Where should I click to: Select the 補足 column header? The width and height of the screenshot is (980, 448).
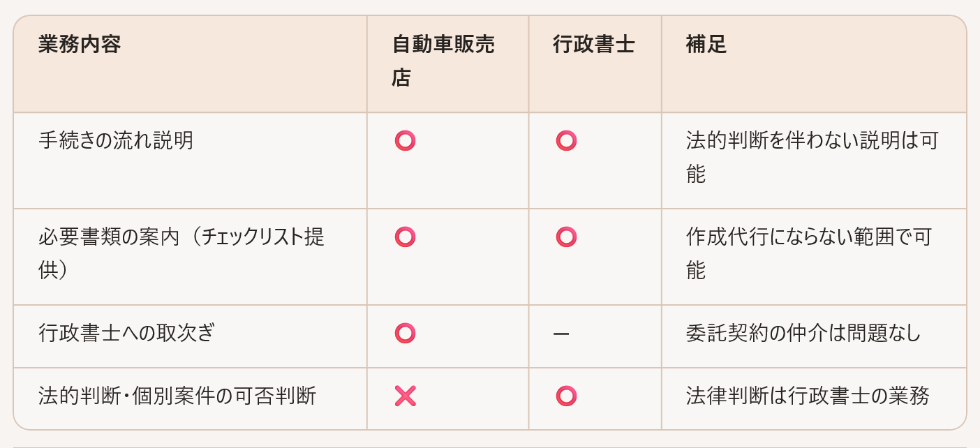(x=706, y=45)
